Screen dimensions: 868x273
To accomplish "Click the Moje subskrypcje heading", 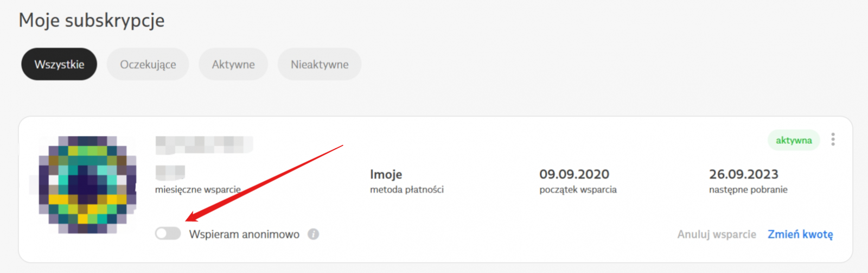I will click(92, 20).
